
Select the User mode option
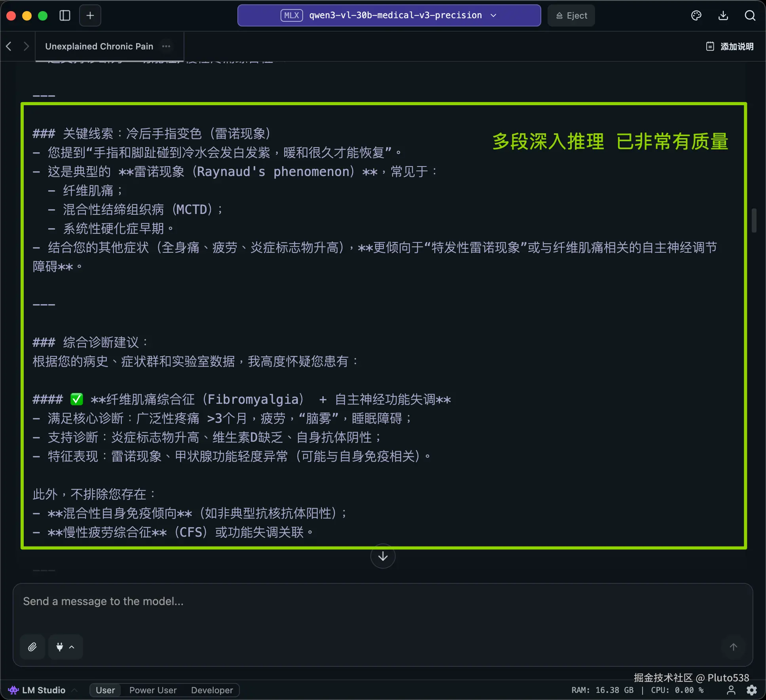[x=105, y=690]
